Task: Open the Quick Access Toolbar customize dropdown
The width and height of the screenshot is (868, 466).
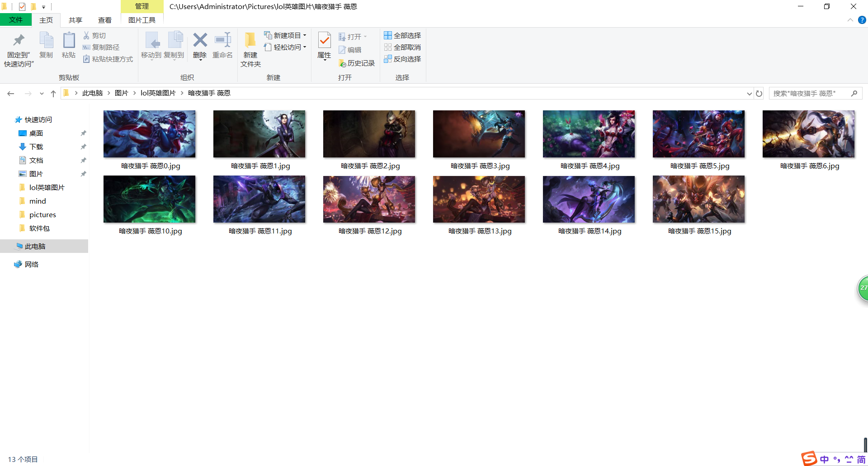Action: (43, 7)
